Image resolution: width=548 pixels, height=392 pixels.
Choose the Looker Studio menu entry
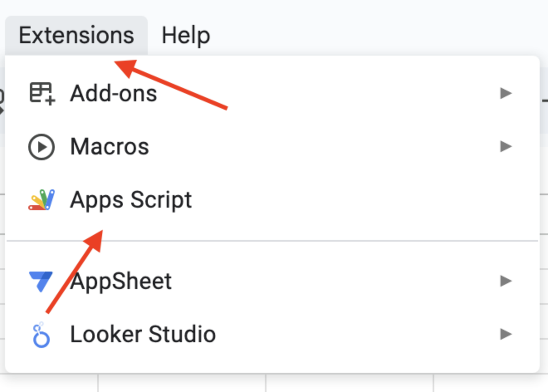tap(143, 334)
